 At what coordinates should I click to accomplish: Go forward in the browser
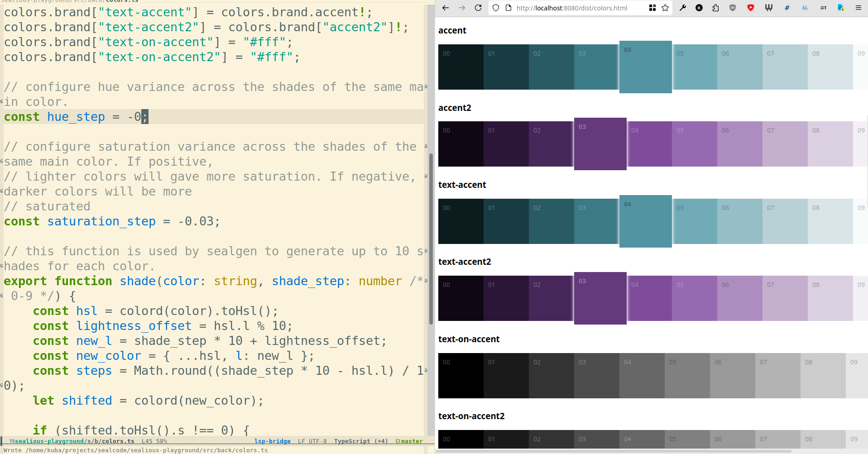(462, 8)
